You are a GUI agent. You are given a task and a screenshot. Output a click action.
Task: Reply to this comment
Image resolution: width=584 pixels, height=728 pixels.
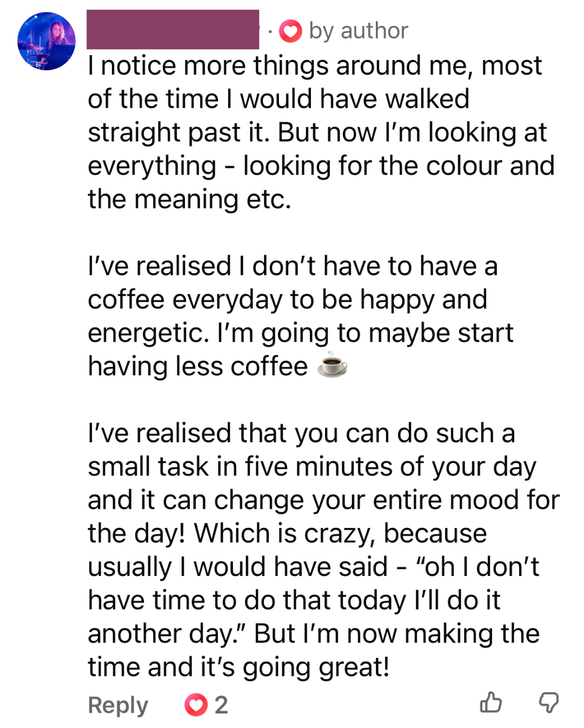click(118, 705)
